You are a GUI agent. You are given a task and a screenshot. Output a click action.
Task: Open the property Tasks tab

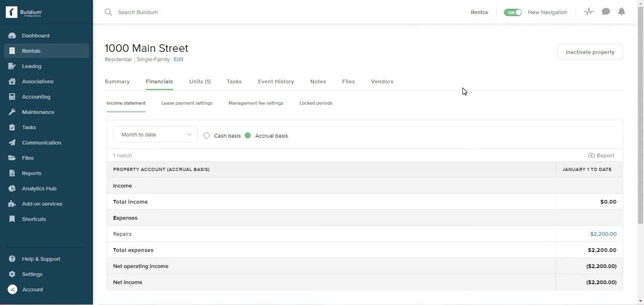(x=234, y=82)
